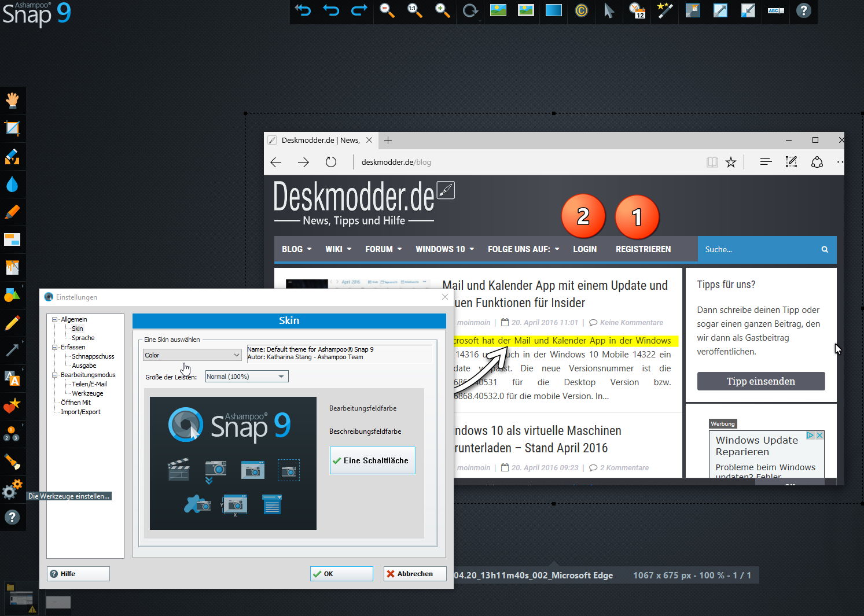The image size is (864, 616).
Task: Open the FOLGE UNS AUF dropdown menu
Action: point(523,249)
